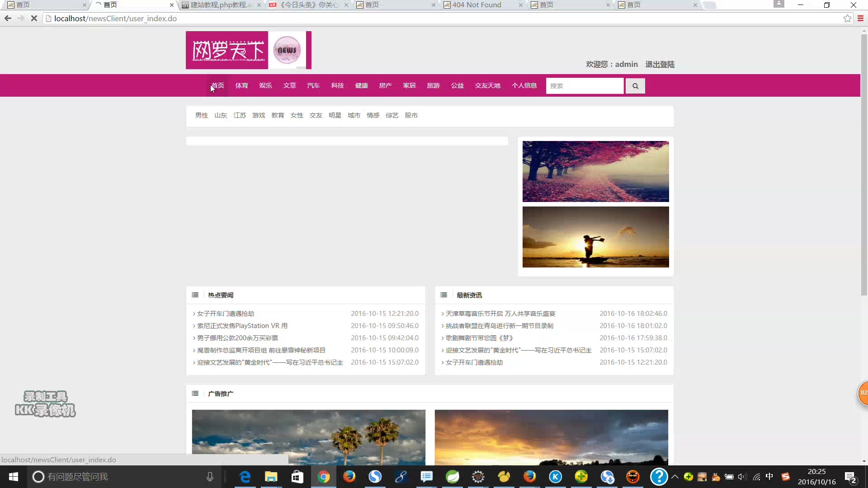Viewport: 868px width, 488px height.
Task: Open article 索尼正式发售PlayStation VR
Action: click(x=242, y=326)
